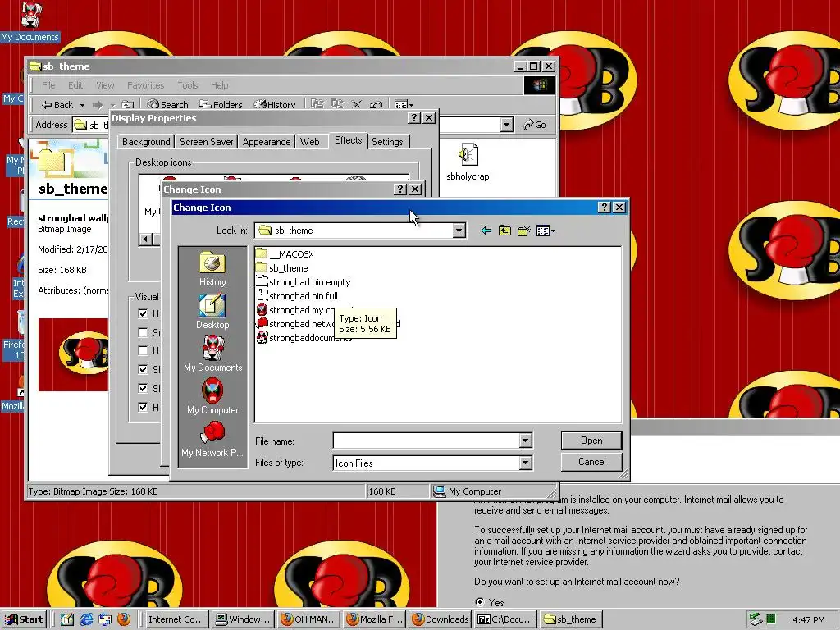Expand the Address bar dropdown in sb_theme window
The image size is (840, 630).
(507, 125)
